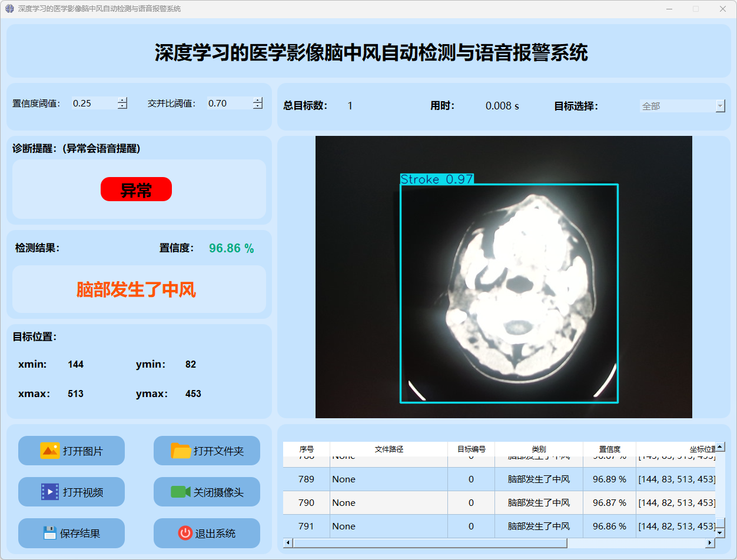
Task: Click the save results floppy disk icon
Action: tap(50, 533)
